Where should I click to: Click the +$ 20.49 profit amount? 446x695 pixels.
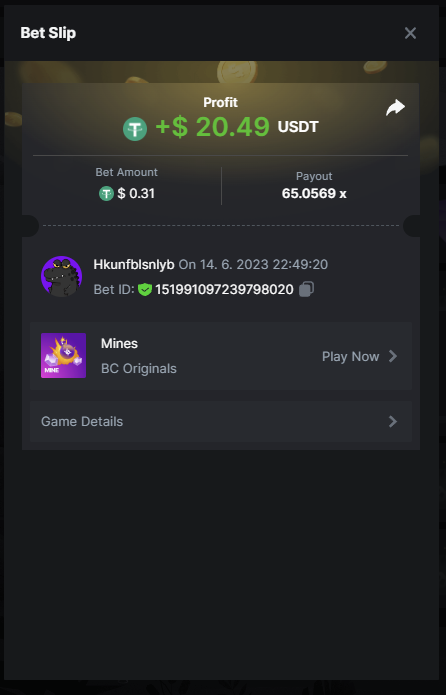212,127
